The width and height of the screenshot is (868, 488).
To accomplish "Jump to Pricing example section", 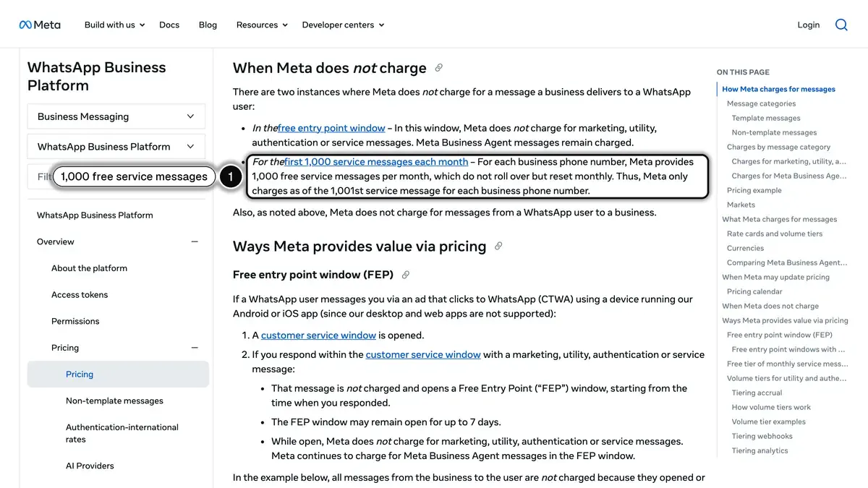I will pyautogui.click(x=754, y=190).
